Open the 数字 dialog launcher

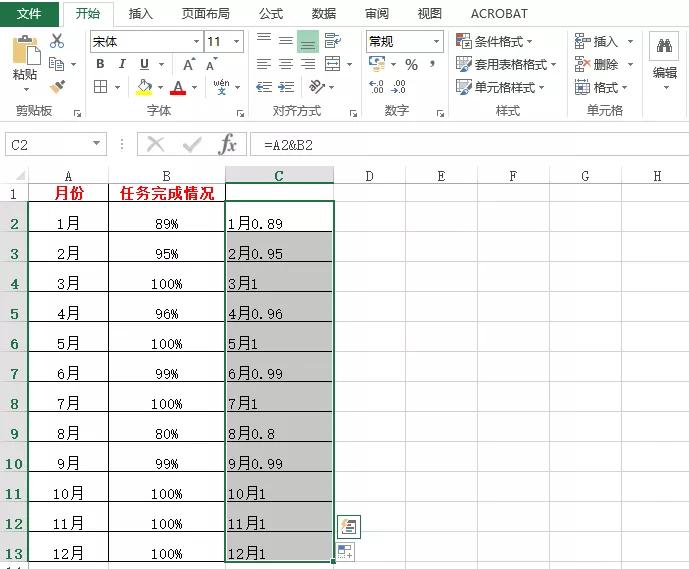pos(440,113)
